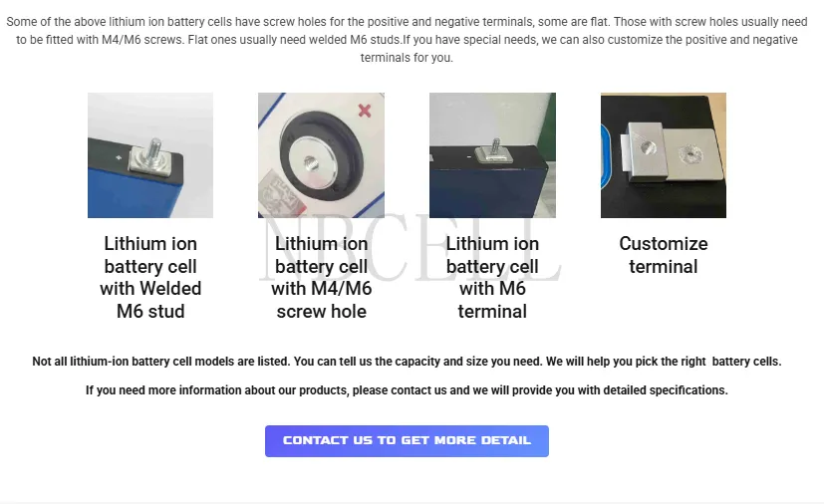
Task: Open the Welded M6 stud battery image
Action: coord(150,155)
